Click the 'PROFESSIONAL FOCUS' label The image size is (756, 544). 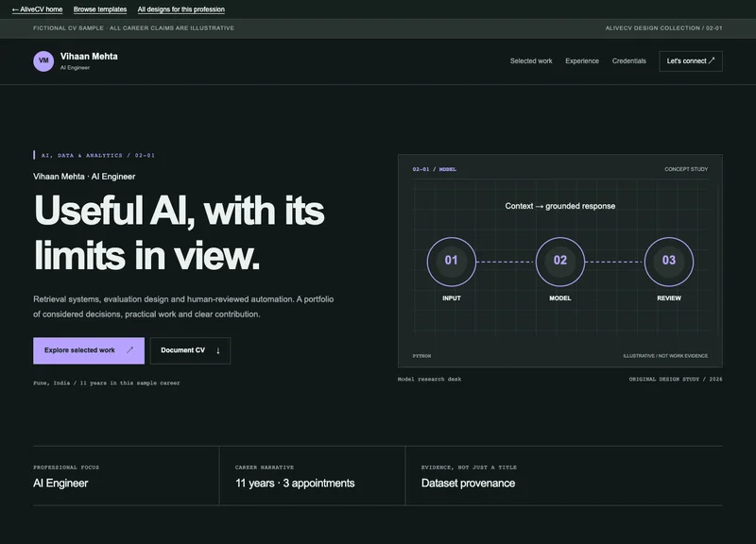pyautogui.click(x=66, y=467)
